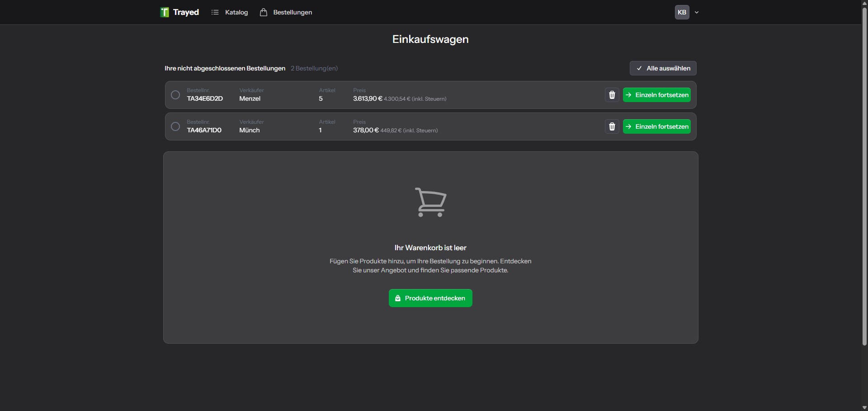The width and height of the screenshot is (868, 411).
Task: Click the scrollbar down arrow
Action: coord(864,407)
